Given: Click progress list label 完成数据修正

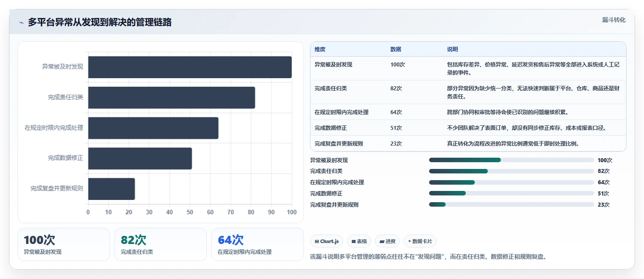Looking at the screenshot, I should click(326, 194).
